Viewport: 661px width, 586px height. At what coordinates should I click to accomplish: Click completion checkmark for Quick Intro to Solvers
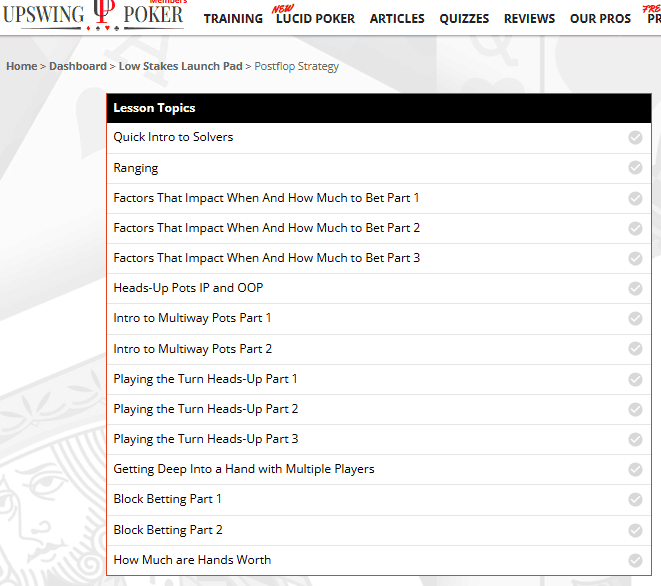point(635,138)
